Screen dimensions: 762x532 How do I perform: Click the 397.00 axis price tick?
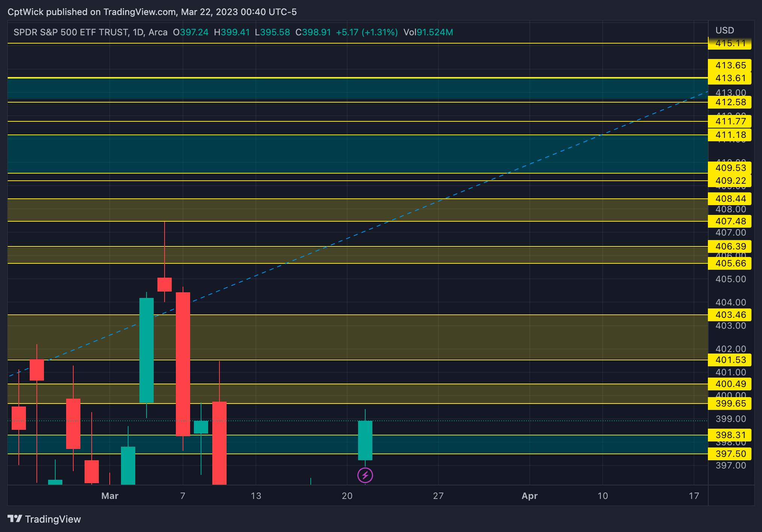(730, 465)
